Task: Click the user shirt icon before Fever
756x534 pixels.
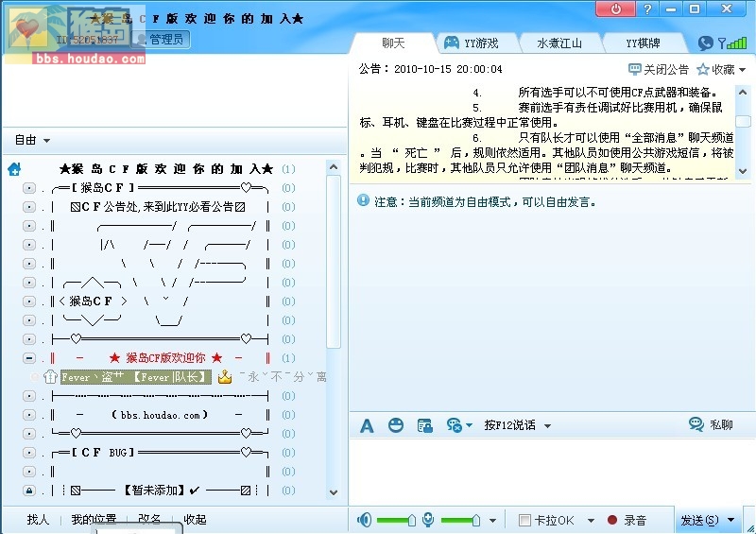Action: click(51, 377)
